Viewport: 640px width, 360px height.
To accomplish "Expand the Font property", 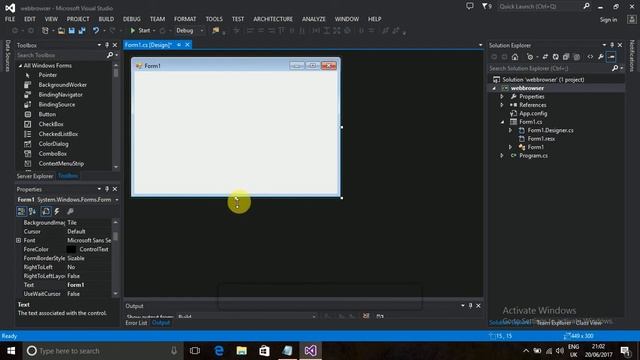I will [x=18, y=240].
